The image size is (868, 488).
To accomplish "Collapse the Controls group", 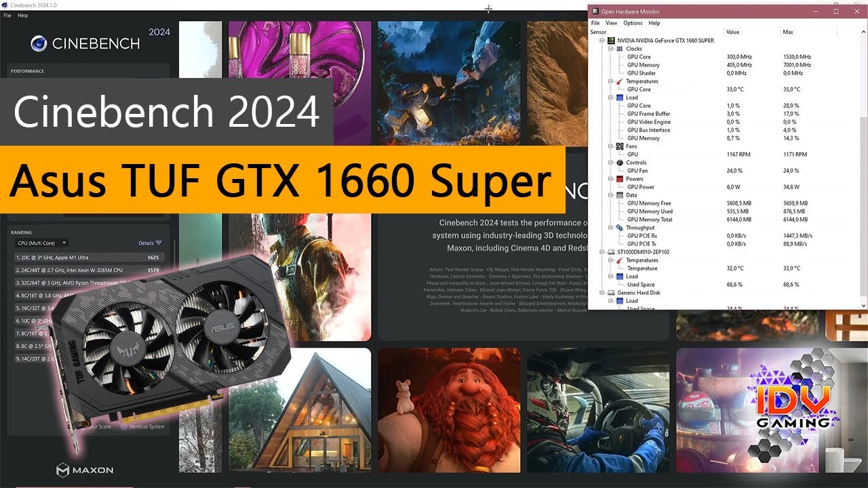I will point(610,163).
